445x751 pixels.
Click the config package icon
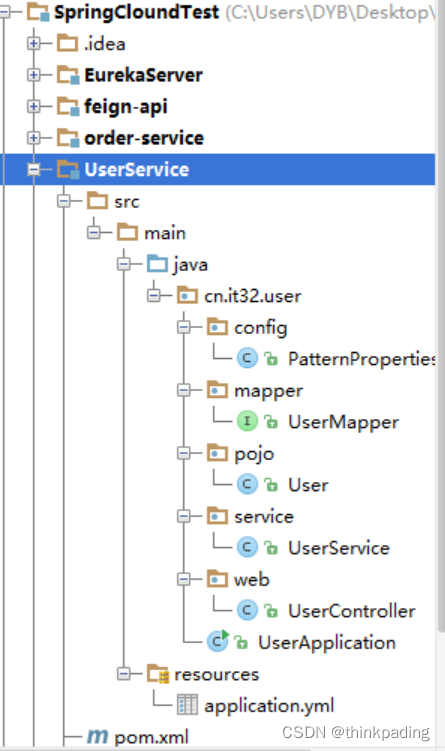point(217,327)
